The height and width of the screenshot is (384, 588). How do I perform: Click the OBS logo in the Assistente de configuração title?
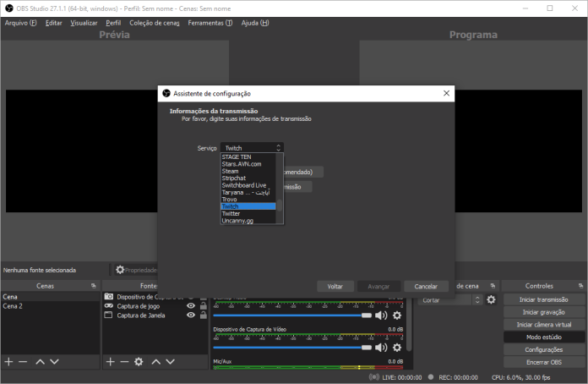point(166,93)
